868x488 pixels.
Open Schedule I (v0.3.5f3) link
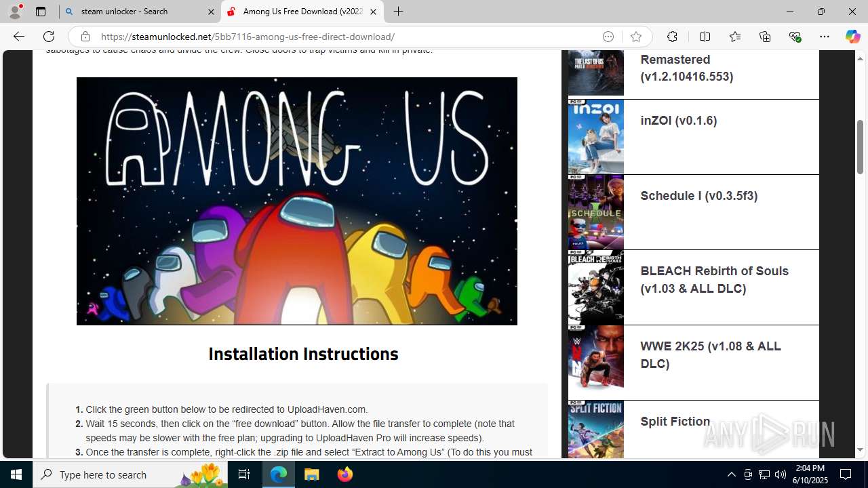pos(699,196)
